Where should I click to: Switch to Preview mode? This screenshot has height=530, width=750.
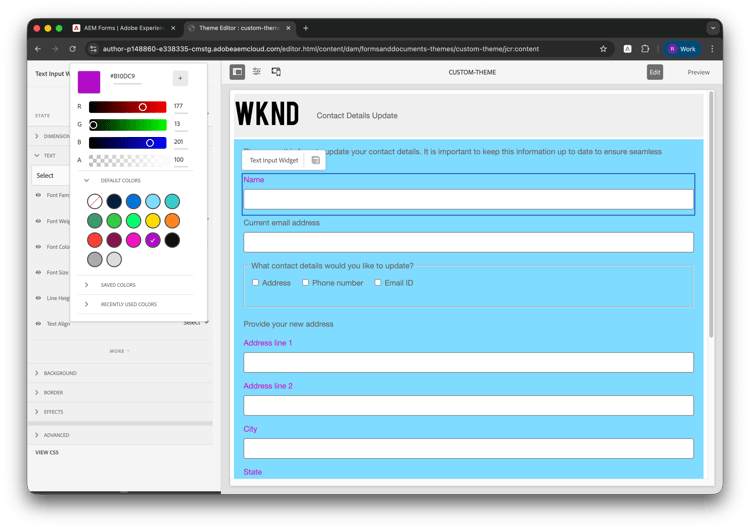click(698, 72)
